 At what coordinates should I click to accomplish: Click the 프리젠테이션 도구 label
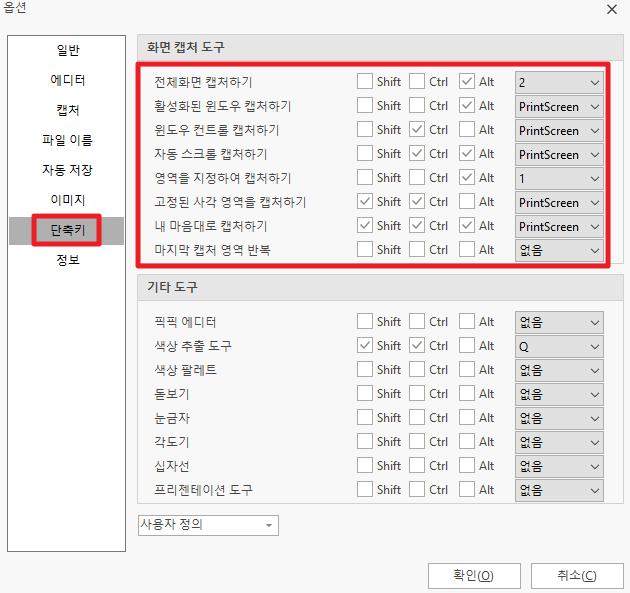pyautogui.click(x=203, y=490)
